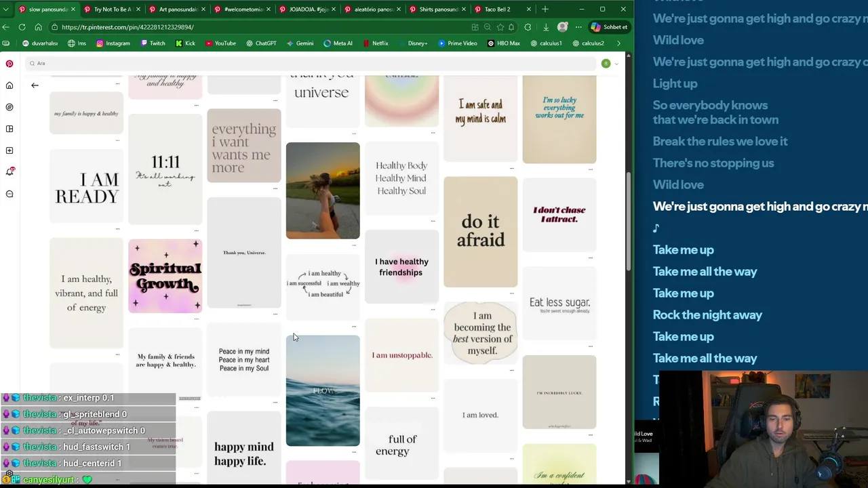Click the Create plus icon
Screen dimensions: 868x488
tap(9, 150)
